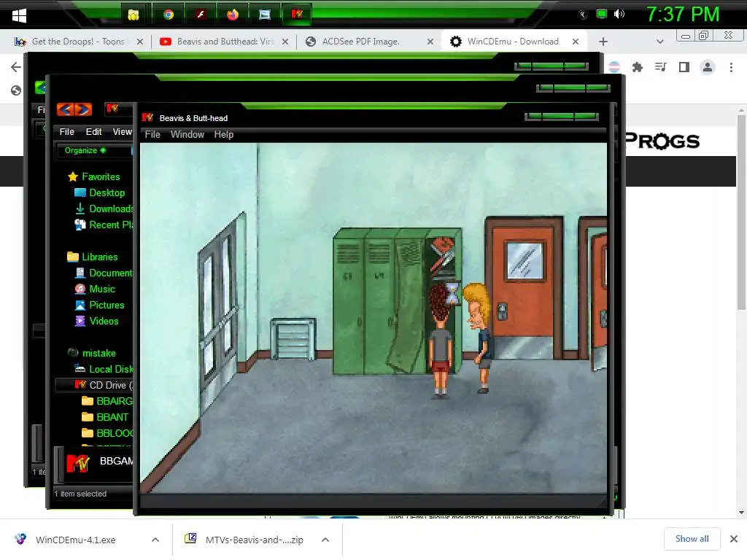Select Libraries in Explorer sidebar
This screenshot has width=747, height=560.
pos(93,257)
